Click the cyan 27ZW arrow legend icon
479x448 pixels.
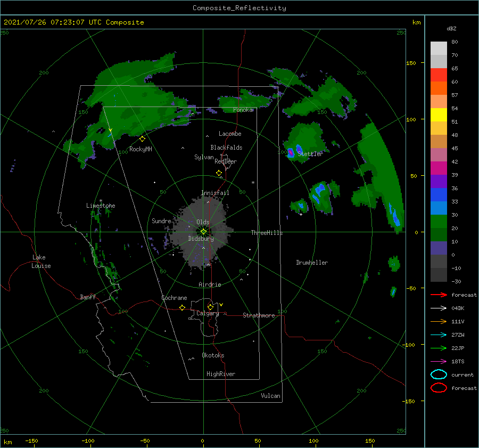click(x=439, y=335)
